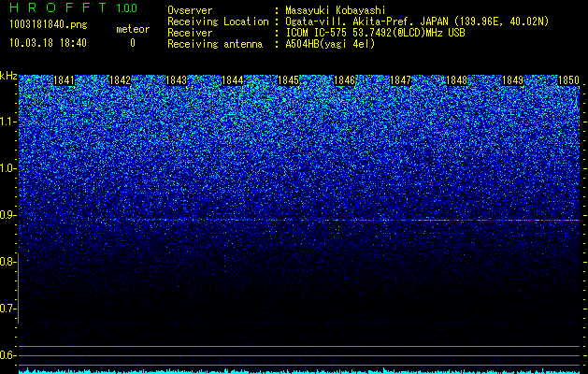Screen dimensions: 588x374
Task: Click the Receiving antenna label
Action: (x=215, y=44)
